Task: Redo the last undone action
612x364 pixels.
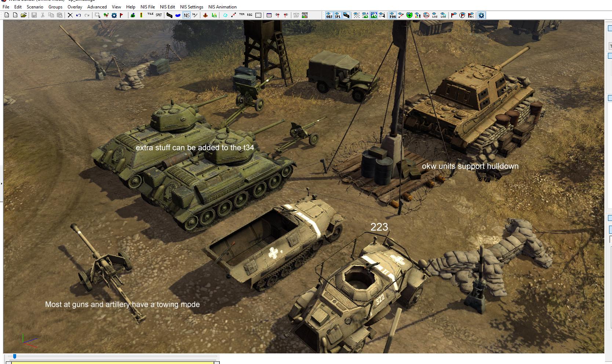Action: tap(87, 15)
